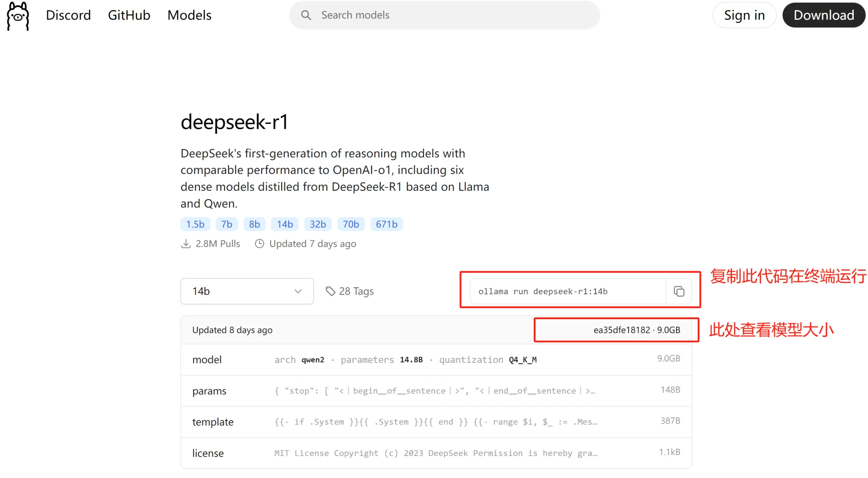Click the download pulls icon
Image resolution: width=868 pixels, height=478 pixels.
click(186, 244)
